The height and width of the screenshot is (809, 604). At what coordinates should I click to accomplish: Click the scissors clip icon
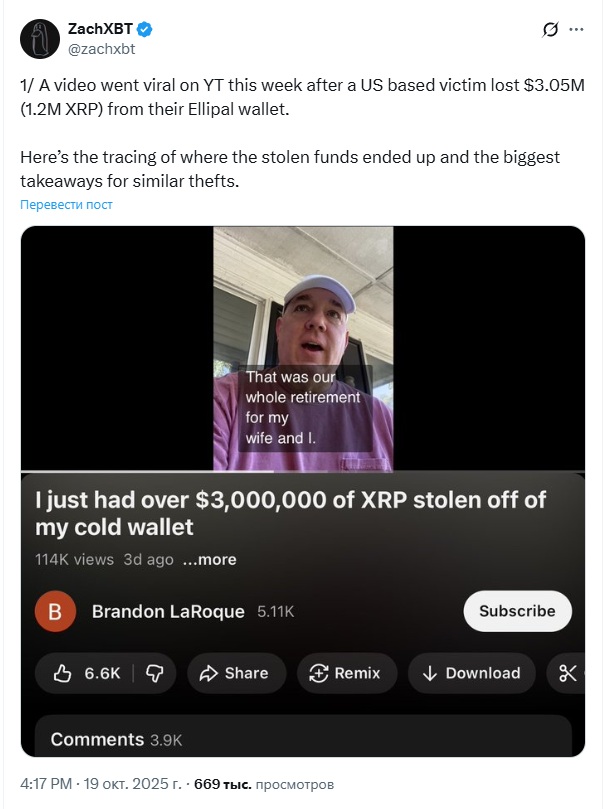[567, 673]
